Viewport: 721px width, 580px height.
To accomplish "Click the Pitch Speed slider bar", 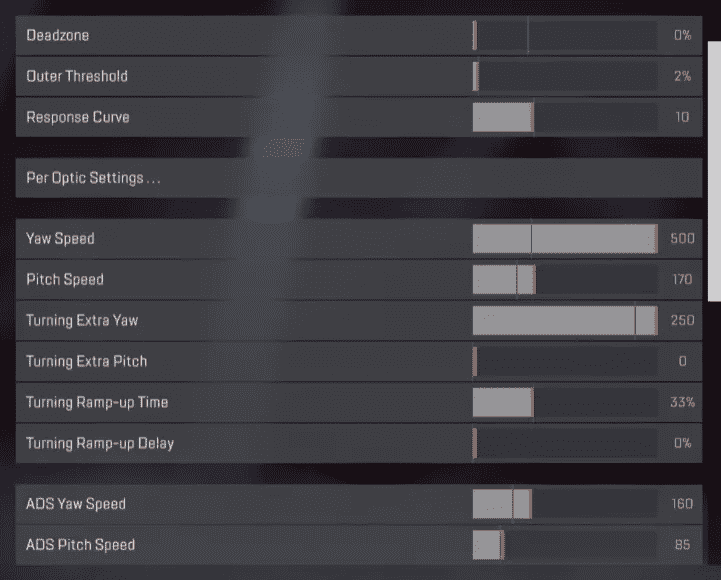I will pyautogui.click(x=565, y=280).
